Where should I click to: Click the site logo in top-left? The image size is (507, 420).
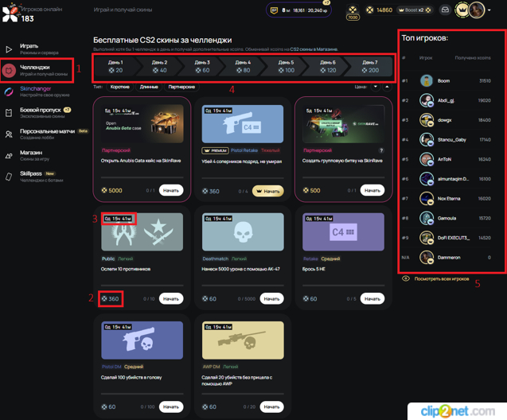[10, 14]
